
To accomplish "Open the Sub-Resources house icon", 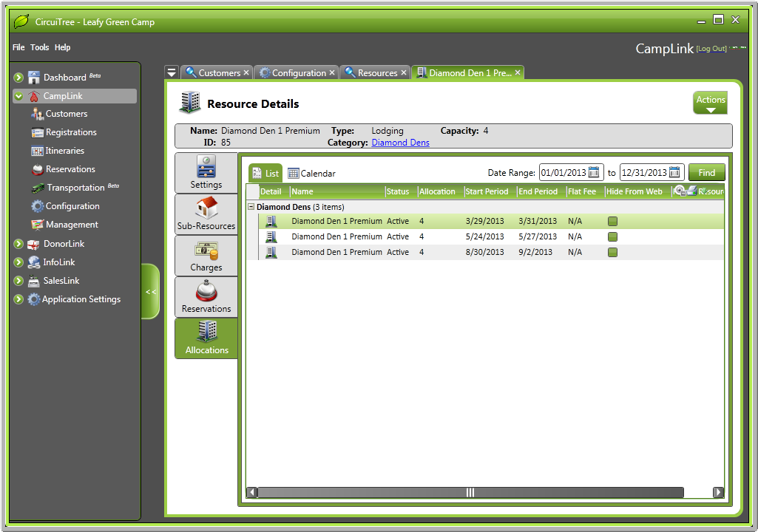I will point(206,208).
